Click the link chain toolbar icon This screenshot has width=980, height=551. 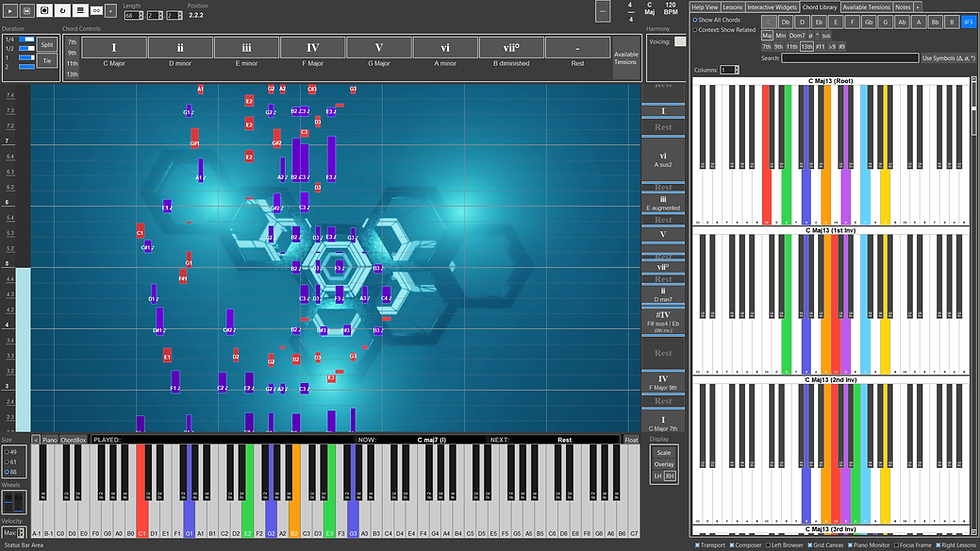coord(96,11)
